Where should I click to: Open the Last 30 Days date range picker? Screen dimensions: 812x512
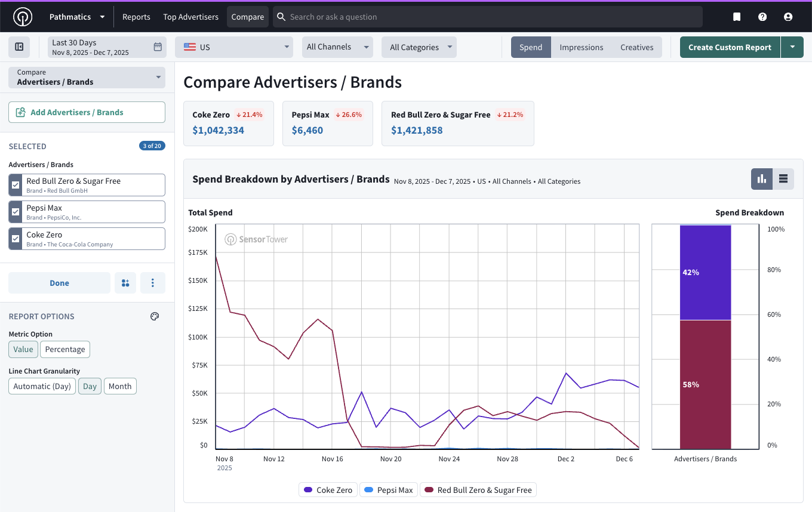pos(107,47)
